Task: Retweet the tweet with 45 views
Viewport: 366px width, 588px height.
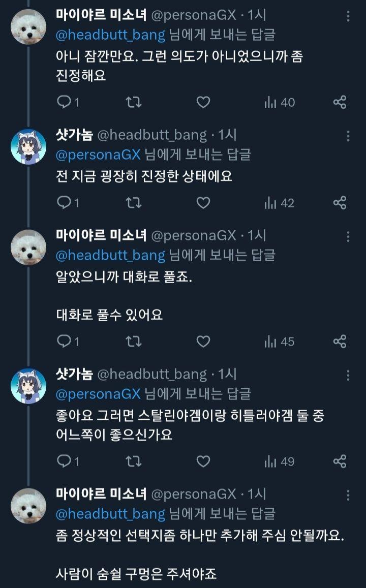Action: point(133,341)
